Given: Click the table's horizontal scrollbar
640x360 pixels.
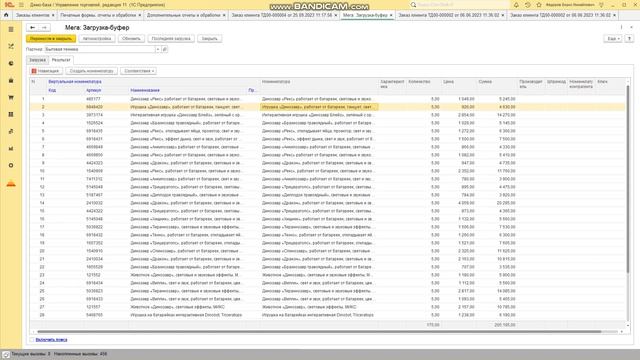Looking at the screenshot, I should point(318,331).
